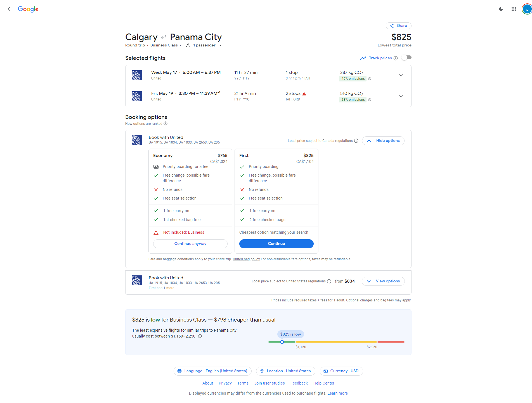This screenshot has width=532, height=403.
Task: Click the info icon beside How options are ranked
Action: [x=165, y=123]
